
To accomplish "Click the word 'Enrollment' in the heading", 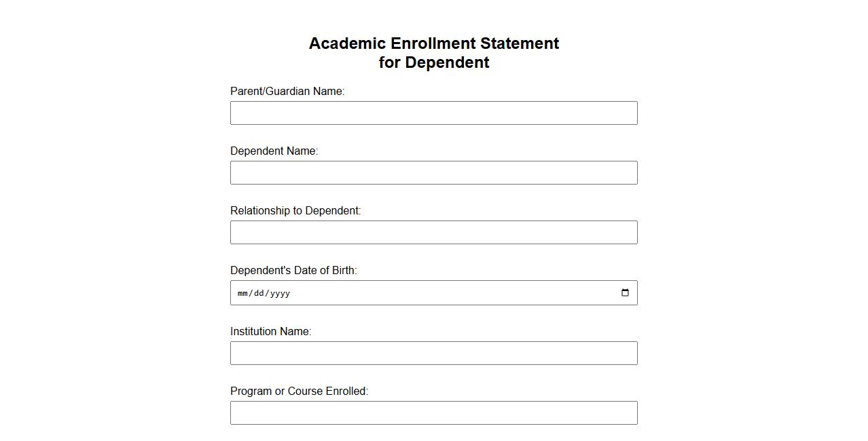I will (433, 43).
